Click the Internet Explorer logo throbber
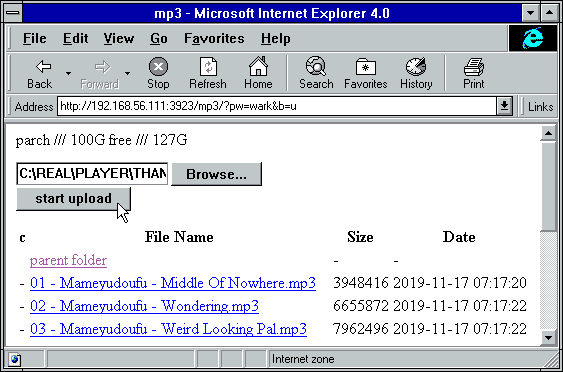 click(x=532, y=38)
